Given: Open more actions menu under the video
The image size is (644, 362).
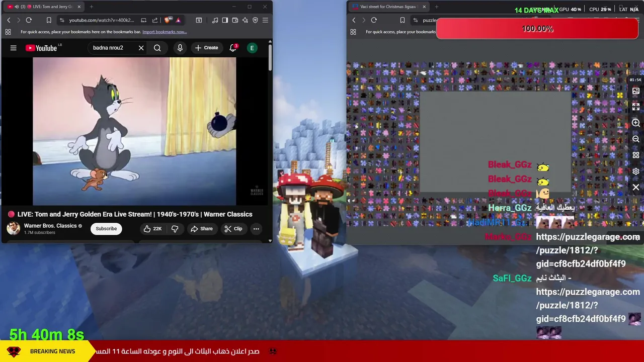Looking at the screenshot, I should (x=256, y=229).
